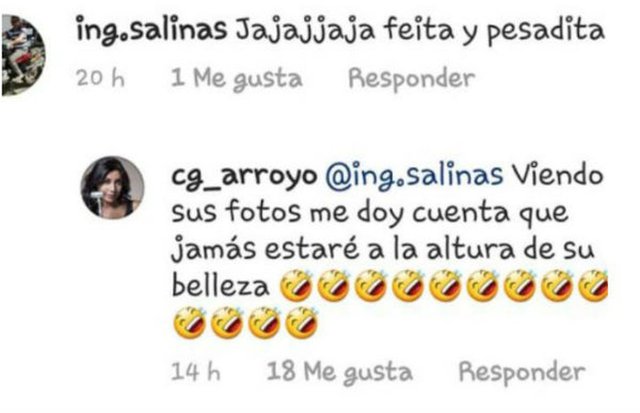Visit the cg_arroyo username link
This screenshot has width=640, height=413.
244,177
